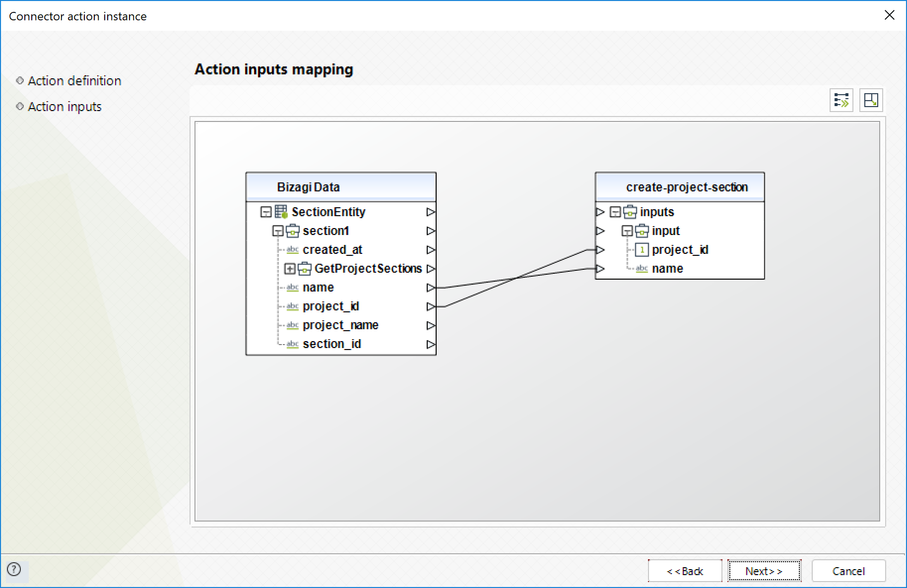This screenshot has width=907, height=588.
Task: Cancel the connector action wizard
Action: tap(848, 571)
